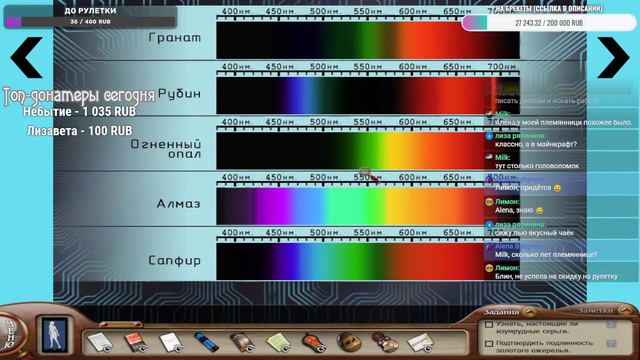The width and height of the screenshot is (640, 360).
Task: Tick the изумрудные серьги task checkbox
Action: (x=489, y=325)
